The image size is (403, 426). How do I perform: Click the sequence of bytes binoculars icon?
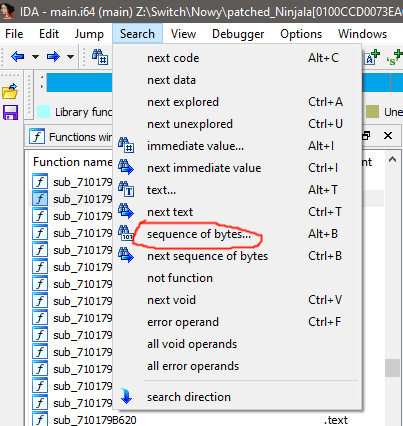point(126,234)
